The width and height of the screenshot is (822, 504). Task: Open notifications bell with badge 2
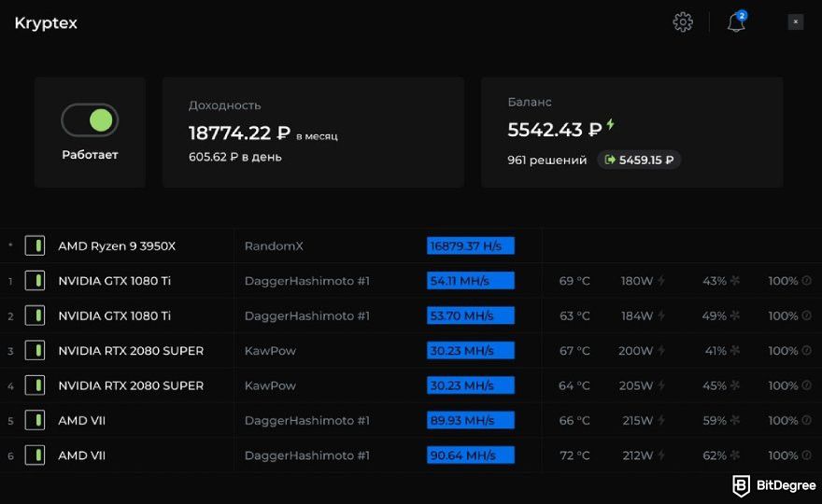[737, 21]
